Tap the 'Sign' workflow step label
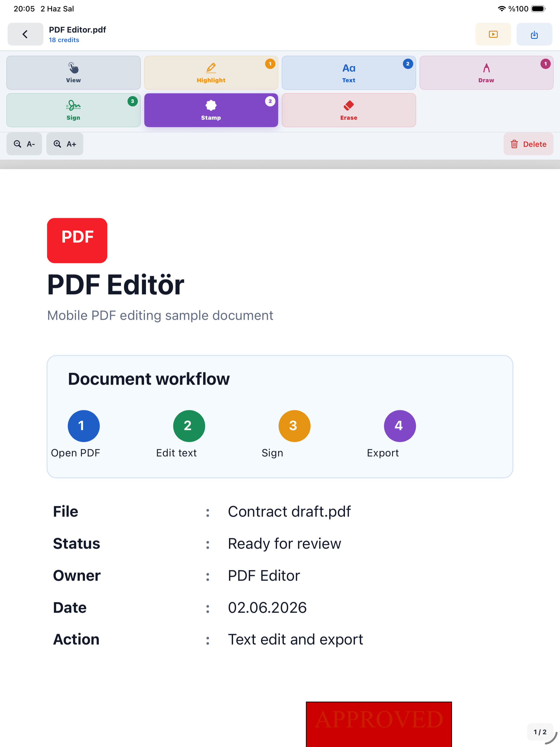 (x=272, y=453)
